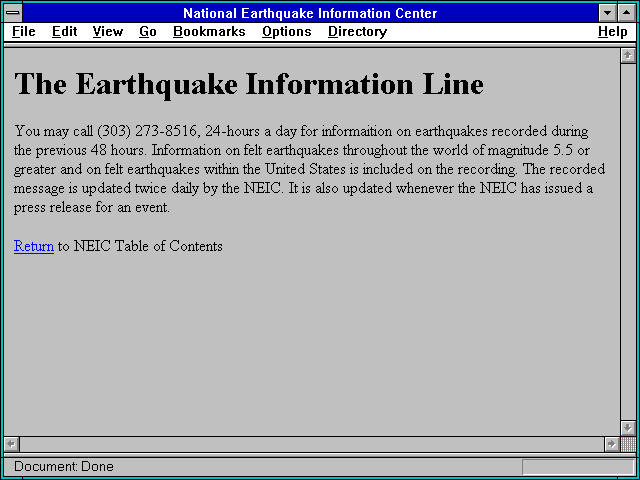Open the Options menu
The image size is (640, 480).
(x=287, y=31)
